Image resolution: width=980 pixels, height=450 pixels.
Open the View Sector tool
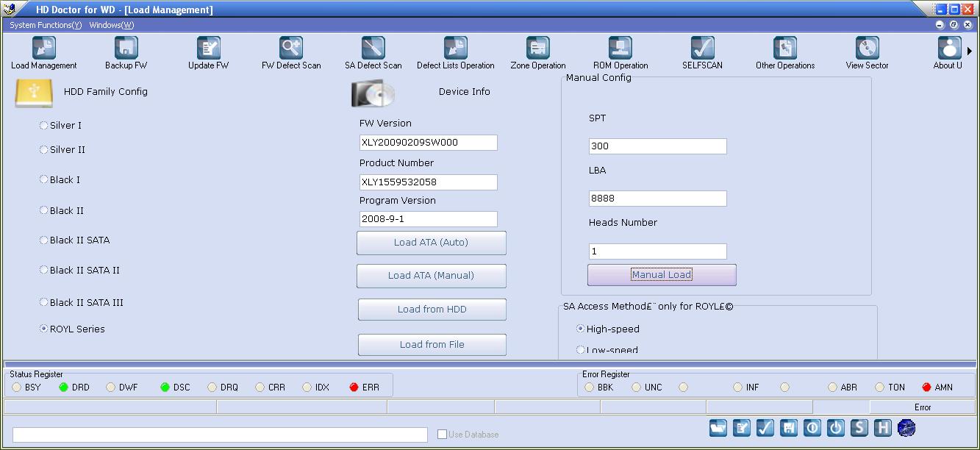(868, 49)
